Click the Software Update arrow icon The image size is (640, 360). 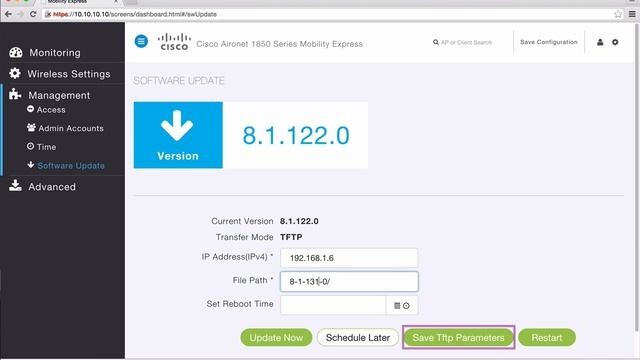coord(31,165)
